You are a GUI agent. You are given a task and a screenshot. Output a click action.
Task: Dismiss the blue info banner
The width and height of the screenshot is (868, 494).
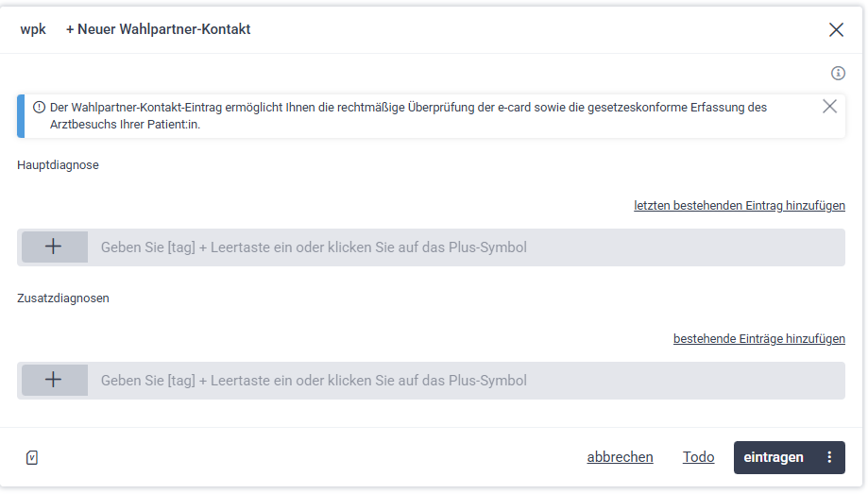(x=829, y=107)
